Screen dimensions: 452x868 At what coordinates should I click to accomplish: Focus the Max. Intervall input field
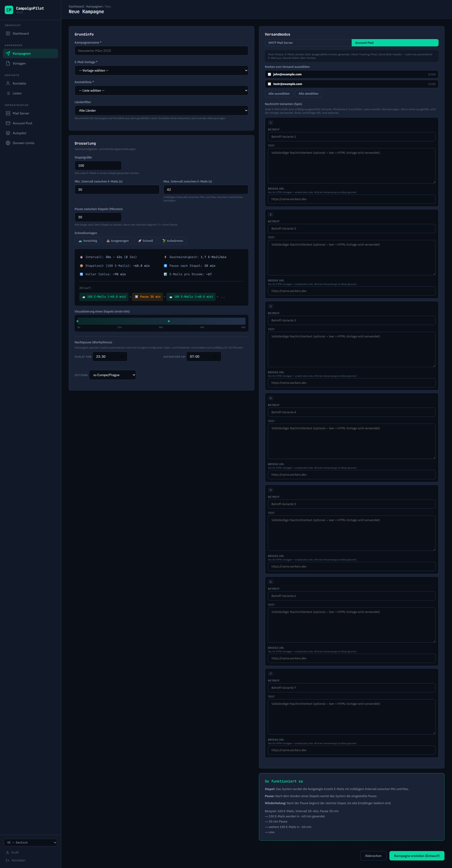[x=206, y=189]
